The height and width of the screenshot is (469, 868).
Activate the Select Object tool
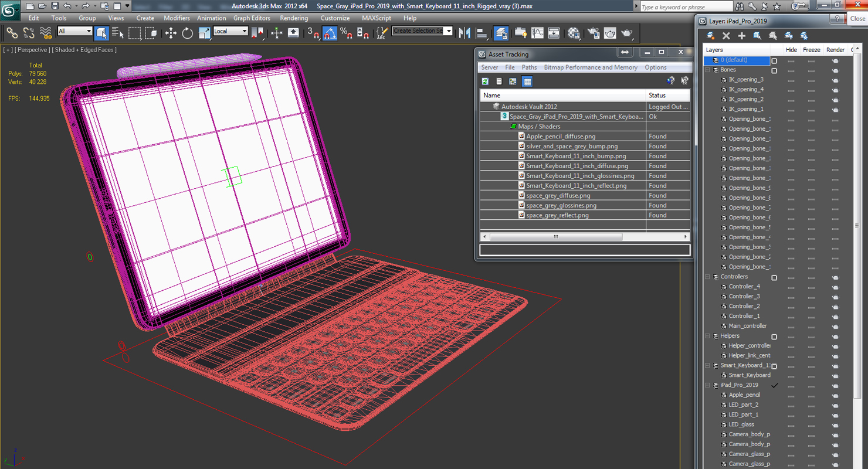pos(101,33)
